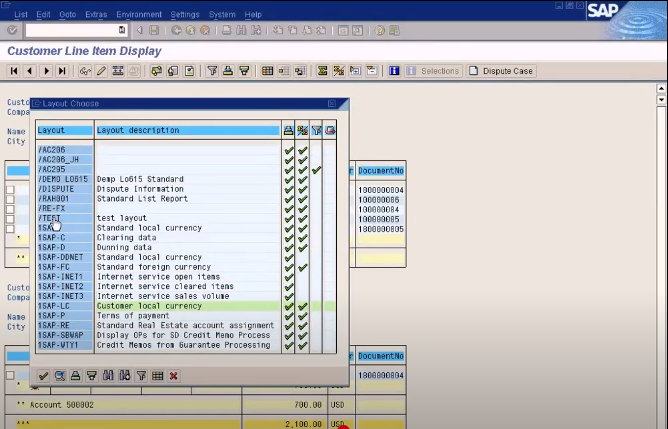Go to previous page in application toolbar
This screenshot has height=429, width=668.
(30, 71)
